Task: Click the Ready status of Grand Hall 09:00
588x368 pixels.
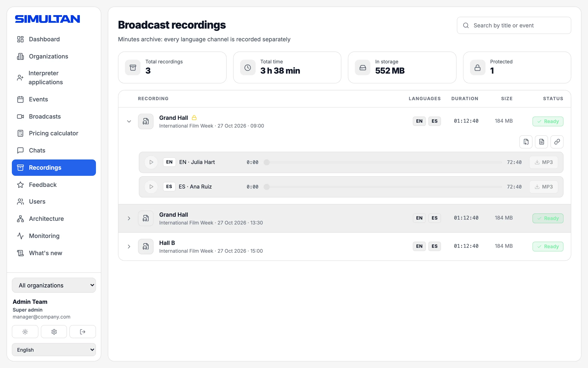Action: click(x=548, y=121)
